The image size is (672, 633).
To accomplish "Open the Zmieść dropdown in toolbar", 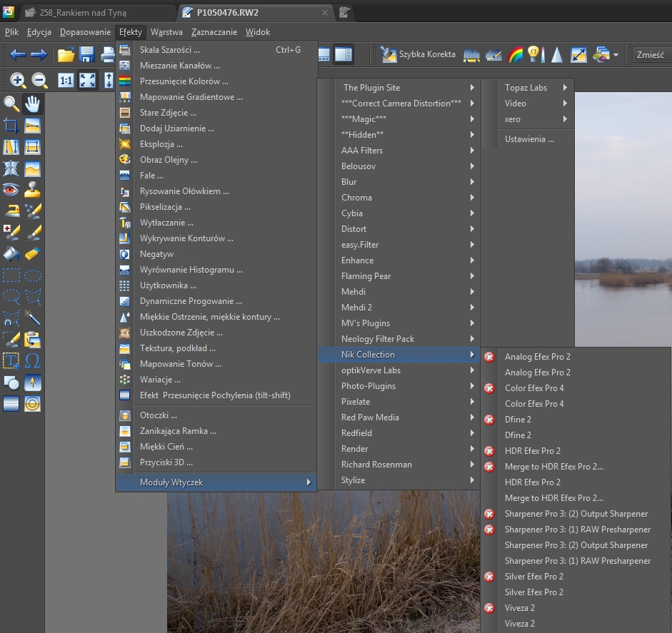I will click(650, 54).
